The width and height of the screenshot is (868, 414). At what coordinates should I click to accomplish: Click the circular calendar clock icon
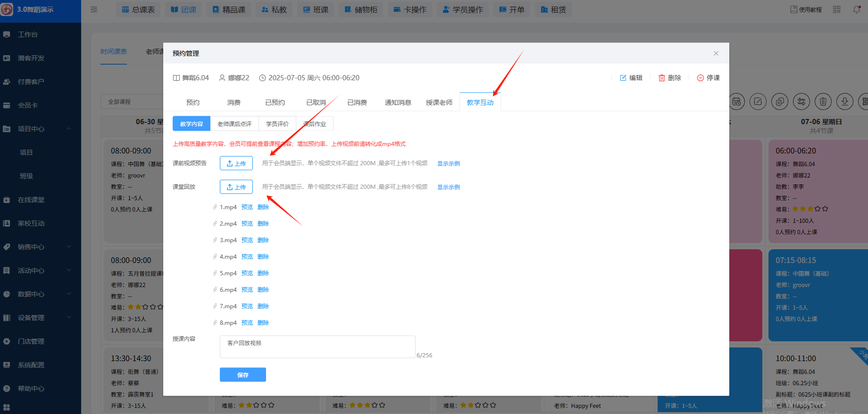737,101
